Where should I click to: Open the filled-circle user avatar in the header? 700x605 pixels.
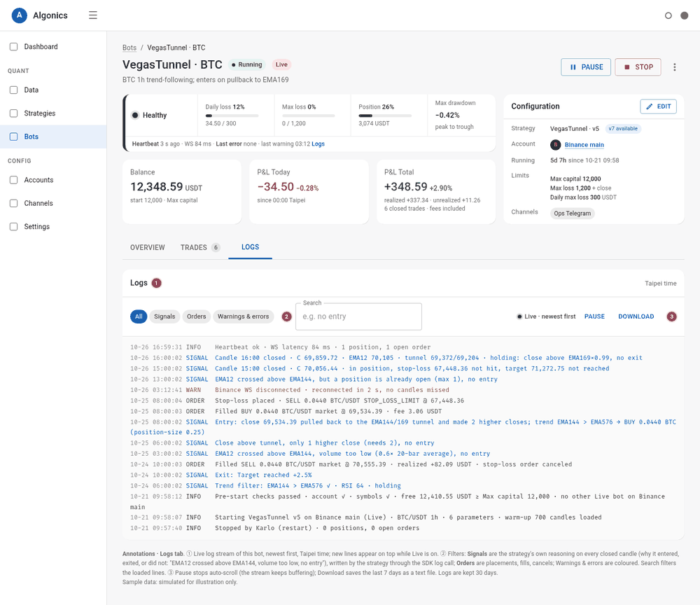tap(685, 15)
